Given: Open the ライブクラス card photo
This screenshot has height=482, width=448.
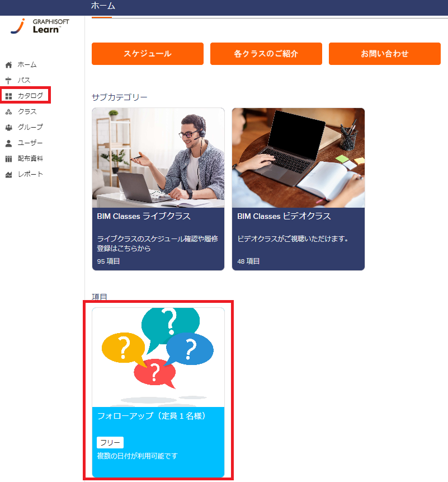Looking at the screenshot, I should point(158,158).
